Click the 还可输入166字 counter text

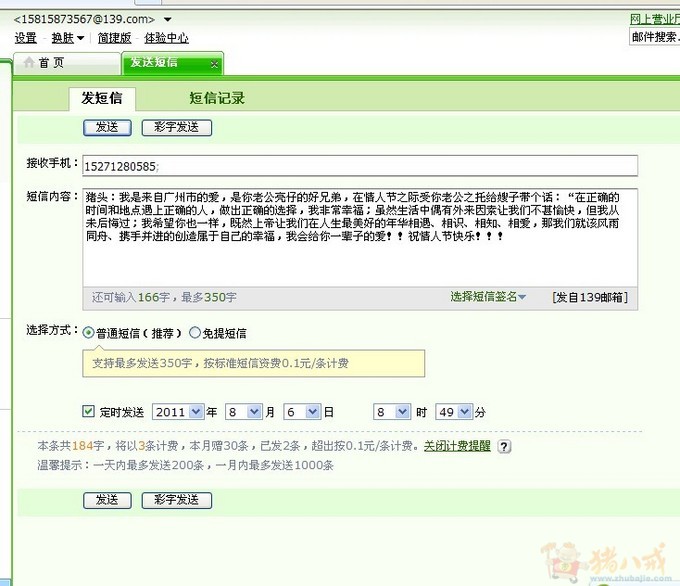[x=164, y=298]
